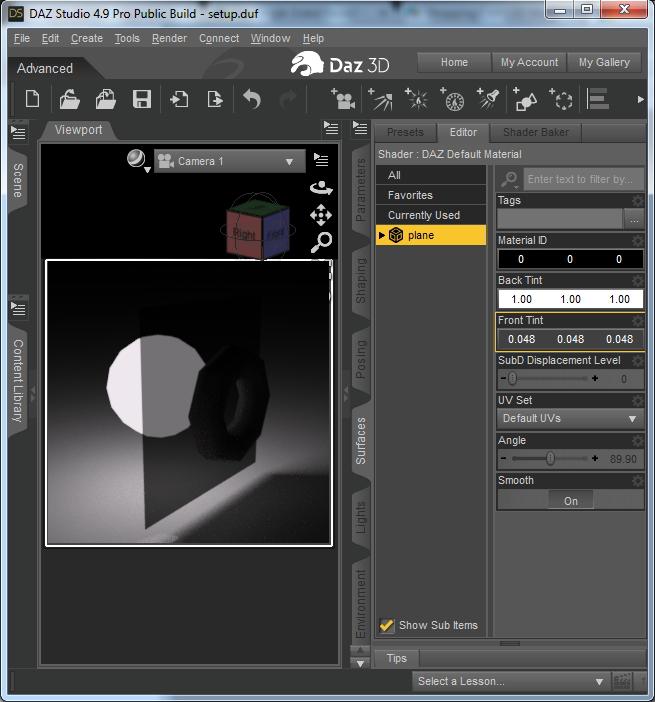
Task: Click the orbit camera icon in viewport
Action: [x=321, y=188]
